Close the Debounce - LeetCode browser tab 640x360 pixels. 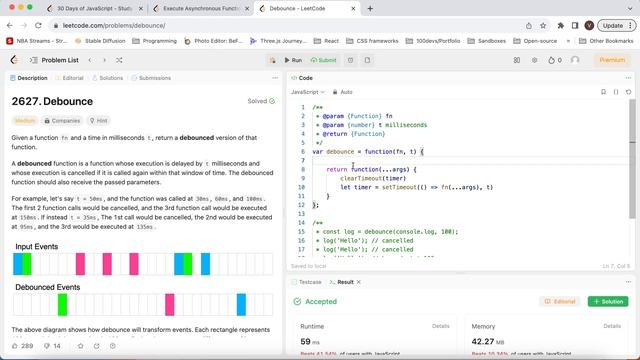point(353,9)
